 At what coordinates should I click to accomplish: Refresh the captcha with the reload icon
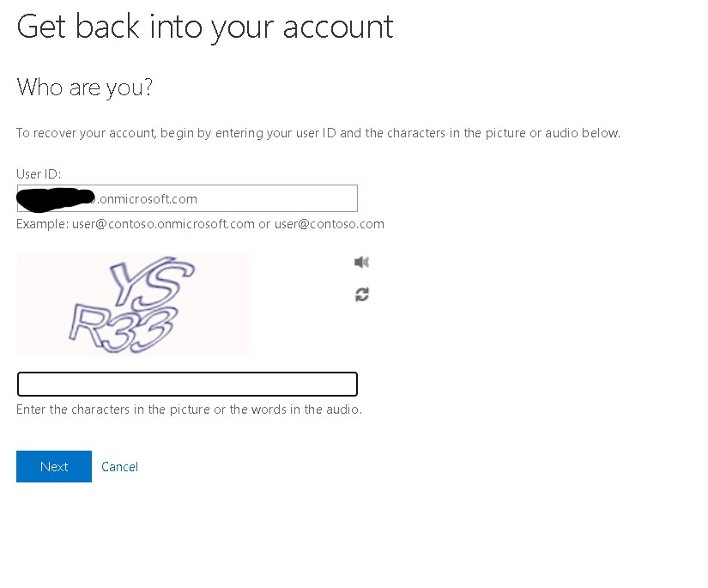click(x=362, y=294)
